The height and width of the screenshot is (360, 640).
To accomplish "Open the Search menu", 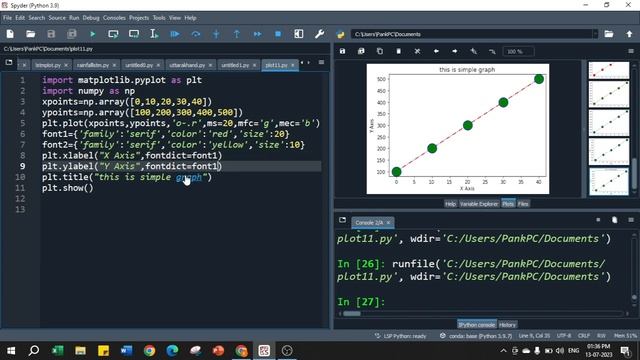I will pos(37,18).
